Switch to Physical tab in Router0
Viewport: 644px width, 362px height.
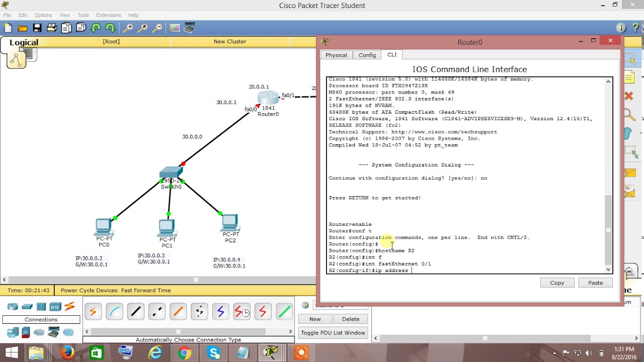(x=336, y=55)
